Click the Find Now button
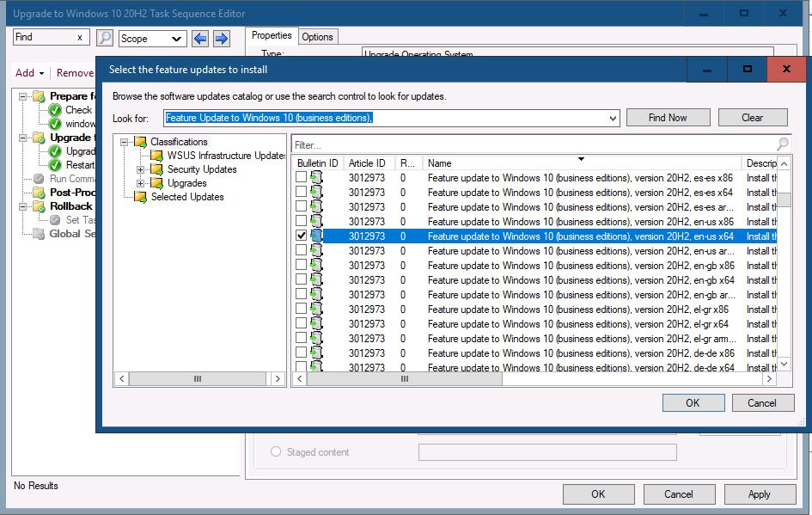This screenshot has height=515, width=812. pyautogui.click(x=668, y=118)
